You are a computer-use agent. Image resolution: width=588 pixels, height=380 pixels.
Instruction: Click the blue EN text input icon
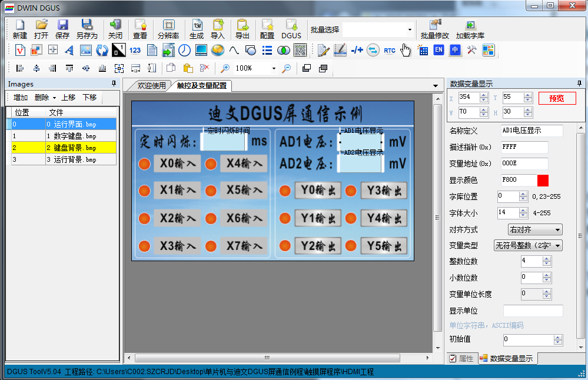(x=438, y=50)
